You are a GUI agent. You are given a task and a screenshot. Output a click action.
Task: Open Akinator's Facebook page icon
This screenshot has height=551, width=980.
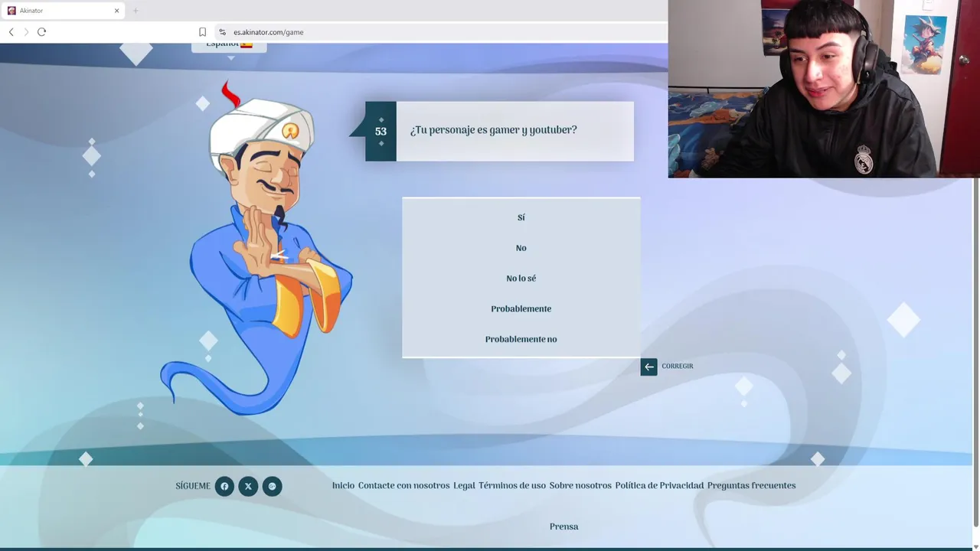point(224,486)
